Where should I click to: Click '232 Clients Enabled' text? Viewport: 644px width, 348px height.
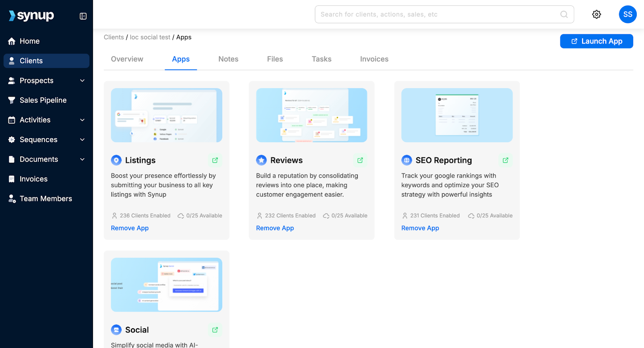tap(290, 216)
